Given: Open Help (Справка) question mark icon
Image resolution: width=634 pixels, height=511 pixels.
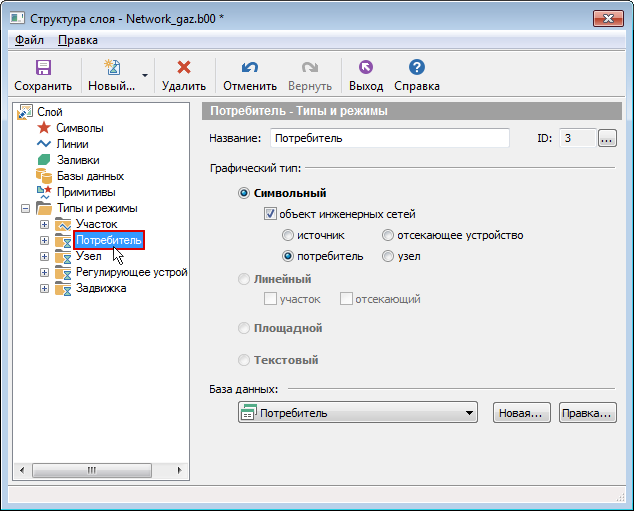Looking at the screenshot, I should tap(417, 68).
